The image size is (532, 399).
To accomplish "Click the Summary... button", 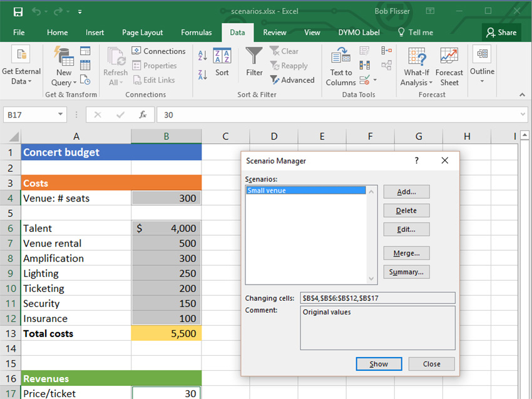I will (x=406, y=272).
